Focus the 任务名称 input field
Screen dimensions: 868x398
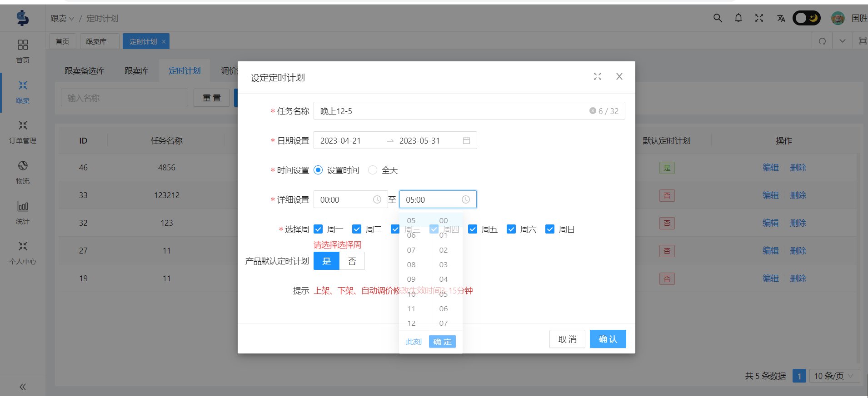(469, 111)
